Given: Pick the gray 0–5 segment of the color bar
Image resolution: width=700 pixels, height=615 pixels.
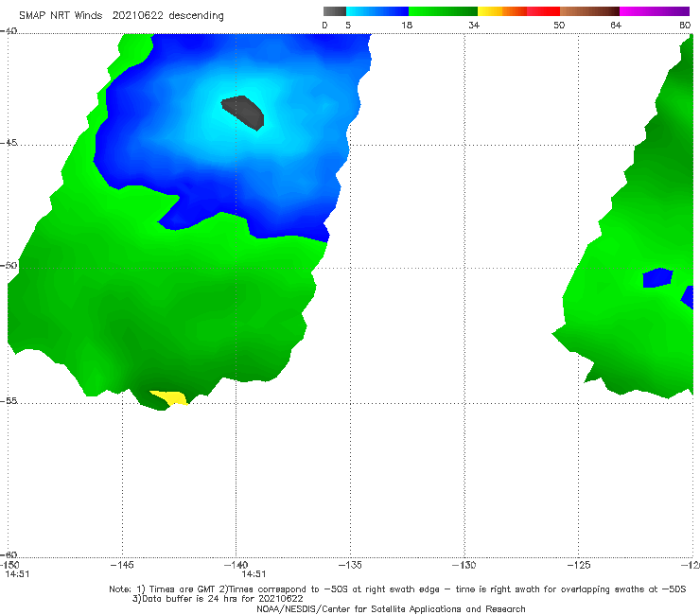Looking at the screenshot, I should 335,11.
